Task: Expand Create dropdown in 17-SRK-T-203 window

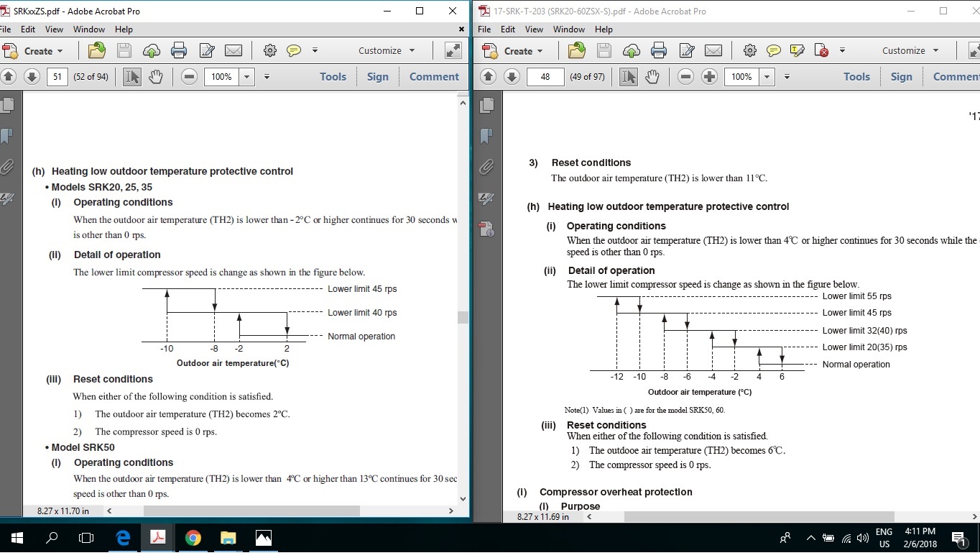Action: point(540,51)
